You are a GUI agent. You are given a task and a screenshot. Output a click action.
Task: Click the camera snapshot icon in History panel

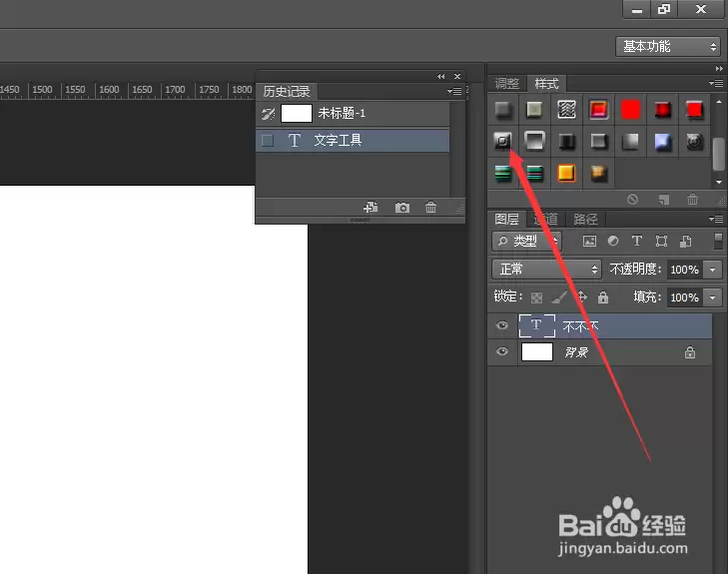[402, 208]
